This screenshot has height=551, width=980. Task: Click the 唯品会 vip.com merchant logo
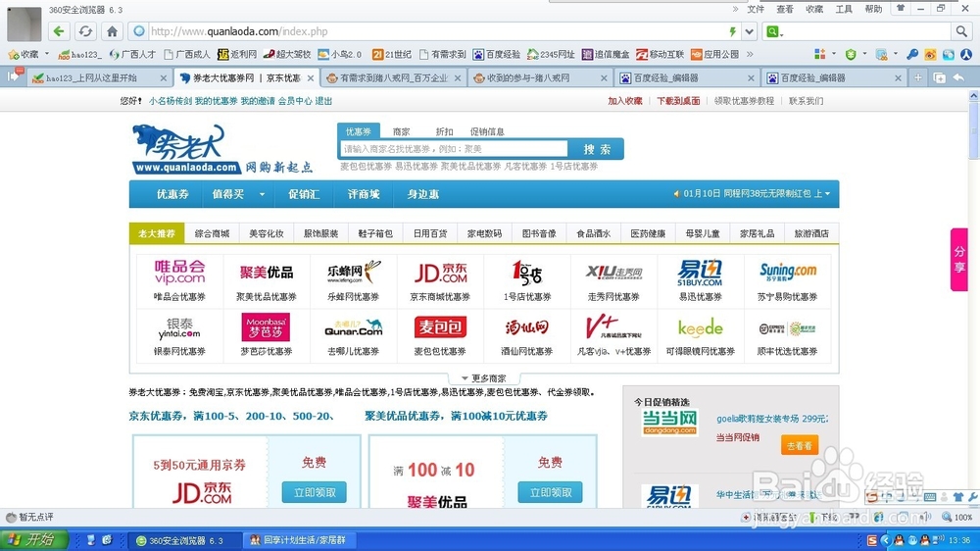[179, 272]
